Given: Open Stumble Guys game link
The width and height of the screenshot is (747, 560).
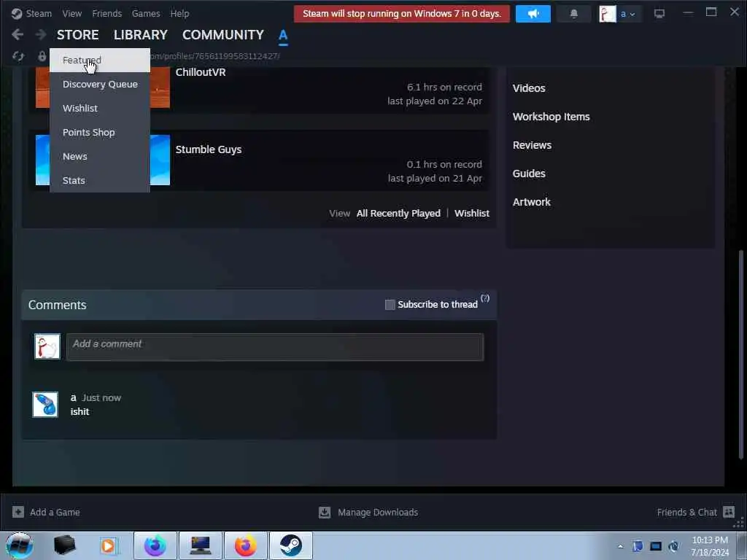Looking at the screenshot, I should coord(208,149).
